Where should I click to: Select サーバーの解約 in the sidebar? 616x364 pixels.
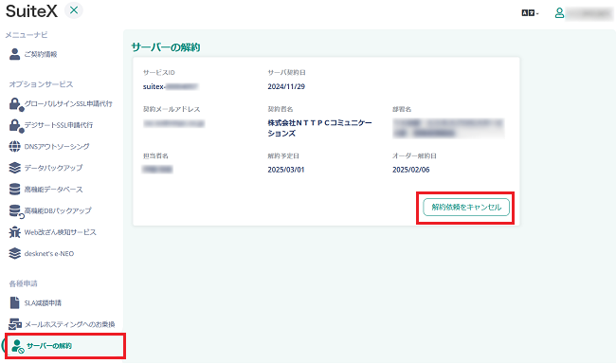coord(65,346)
